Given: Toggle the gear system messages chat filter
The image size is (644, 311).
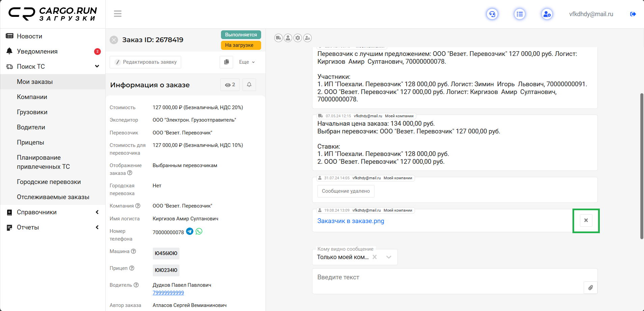Looking at the screenshot, I should (x=298, y=38).
